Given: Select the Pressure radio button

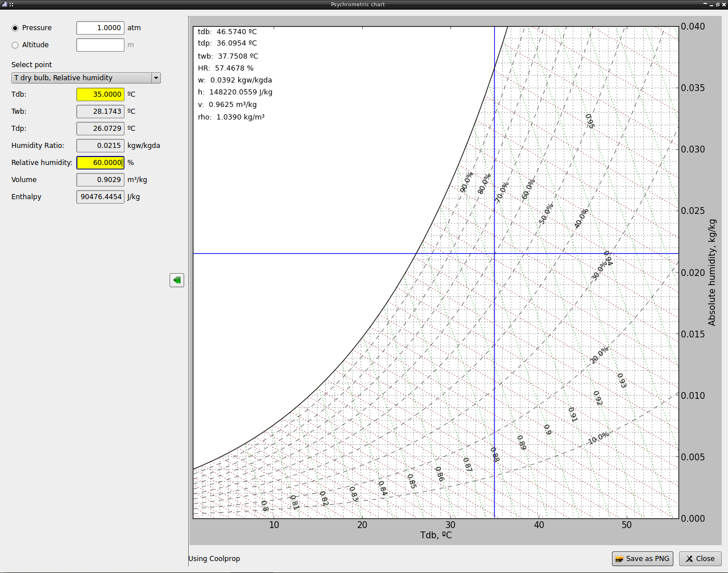Looking at the screenshot, I should pyautogui.click(x=14, y=27).
